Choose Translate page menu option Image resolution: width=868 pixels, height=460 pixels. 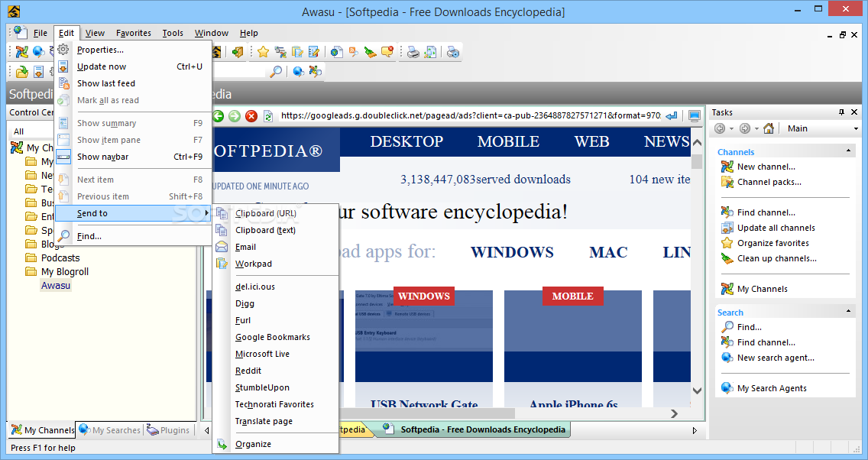click(x=276, y=421)
